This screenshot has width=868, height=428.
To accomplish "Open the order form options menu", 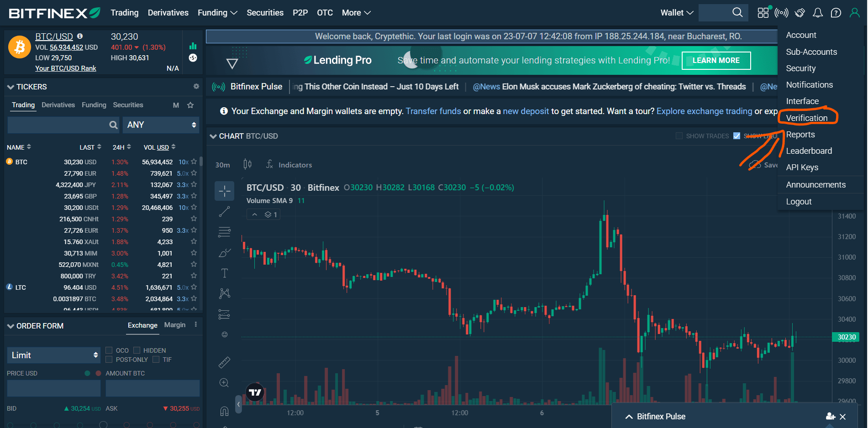I will pyautogui.click(x=196, y=324).
